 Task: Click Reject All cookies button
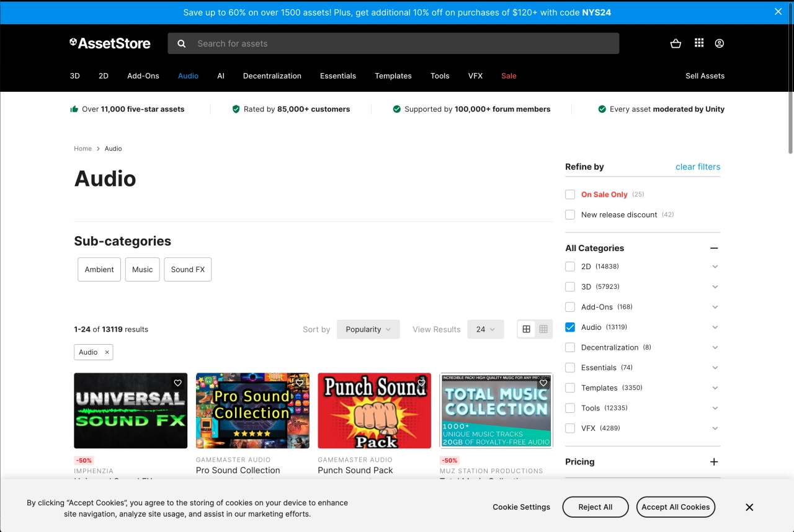click(x=595, y=507)
